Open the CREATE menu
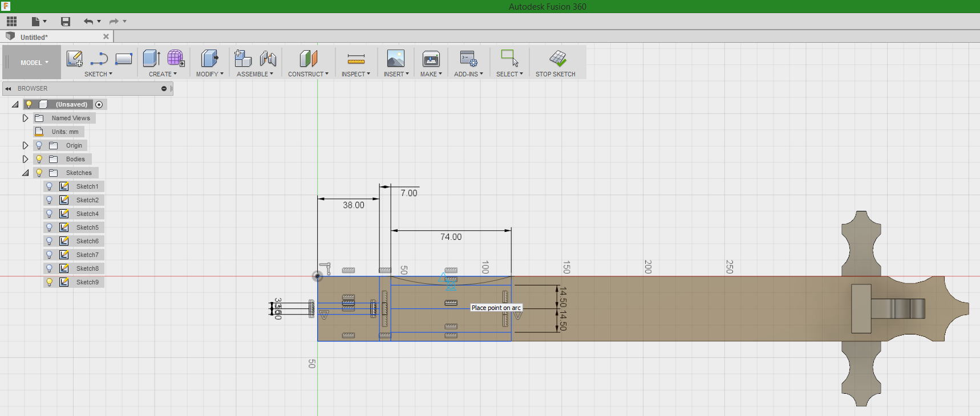 [x=163, y=74]
